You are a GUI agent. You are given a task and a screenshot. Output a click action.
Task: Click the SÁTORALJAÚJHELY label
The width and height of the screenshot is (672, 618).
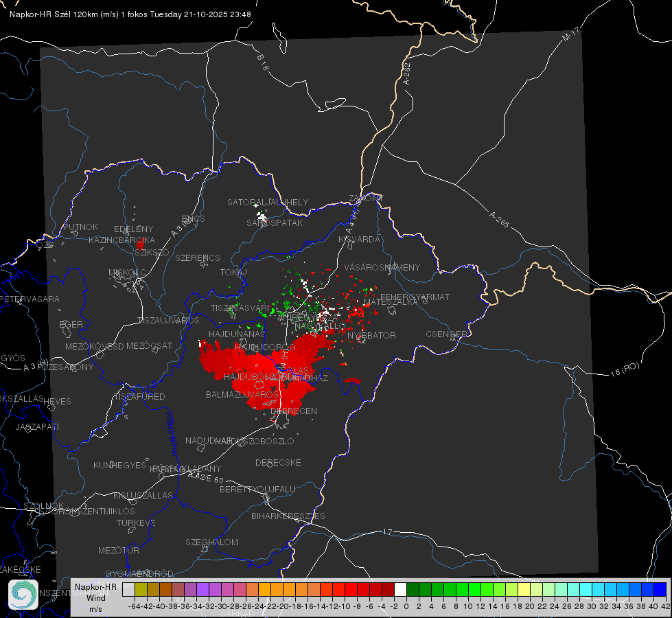coord(268,202)
